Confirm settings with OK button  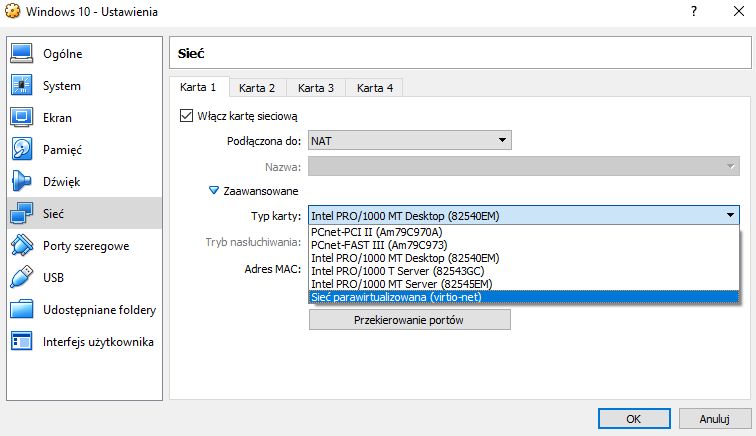coord(634,419)
